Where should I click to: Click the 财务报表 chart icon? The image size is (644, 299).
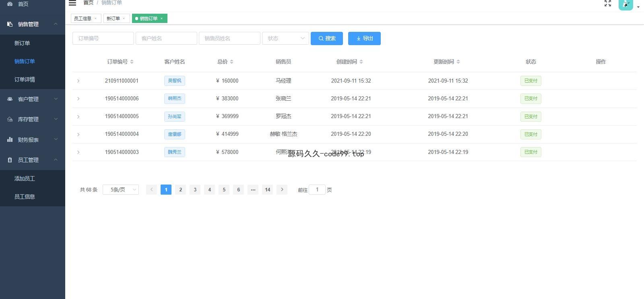[10, 139]
